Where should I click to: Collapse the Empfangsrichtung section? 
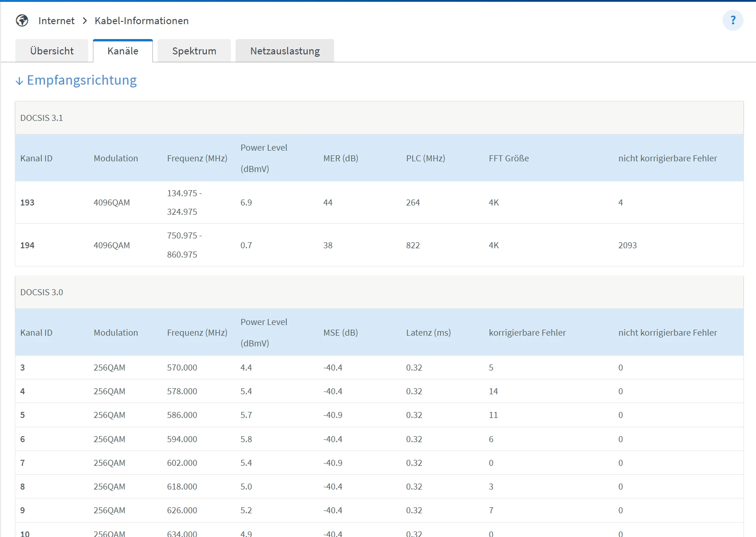(82, 80)
